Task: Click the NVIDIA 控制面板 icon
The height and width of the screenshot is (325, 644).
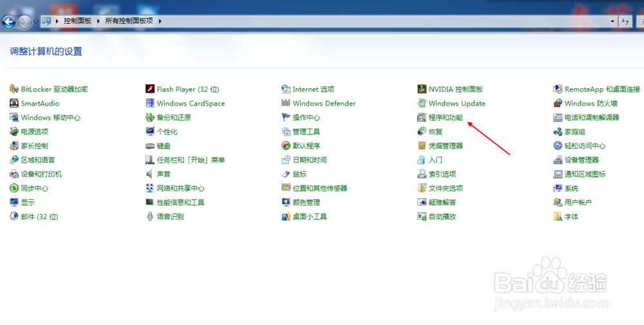Action: tap(422, 89)
